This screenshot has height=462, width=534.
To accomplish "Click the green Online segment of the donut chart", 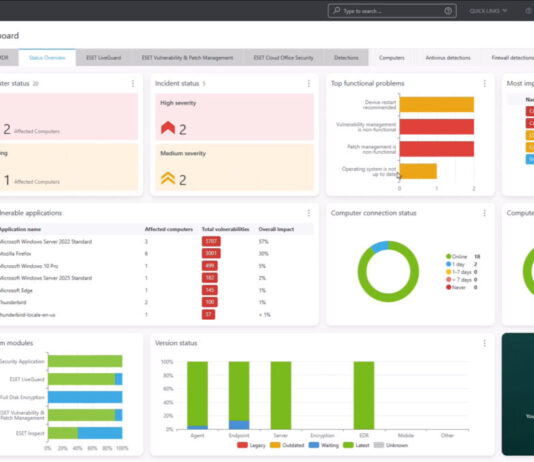I will pyautogui.click(x=388, y=297).
